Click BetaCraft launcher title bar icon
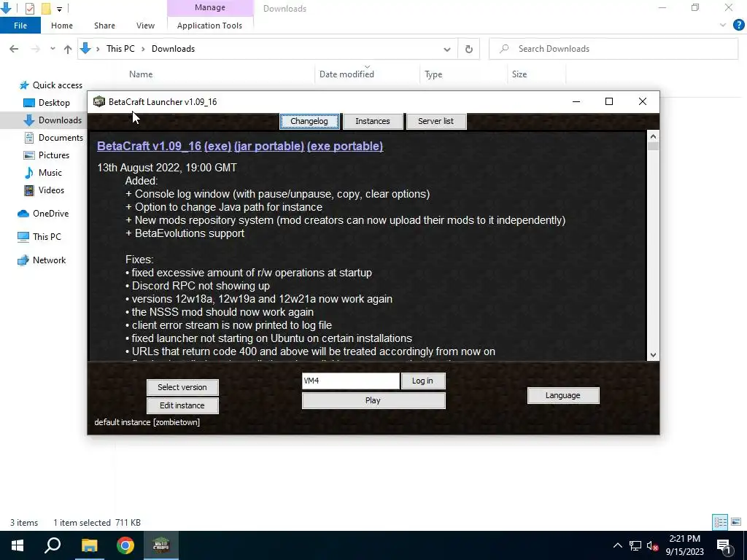 [x=99, y=101]
